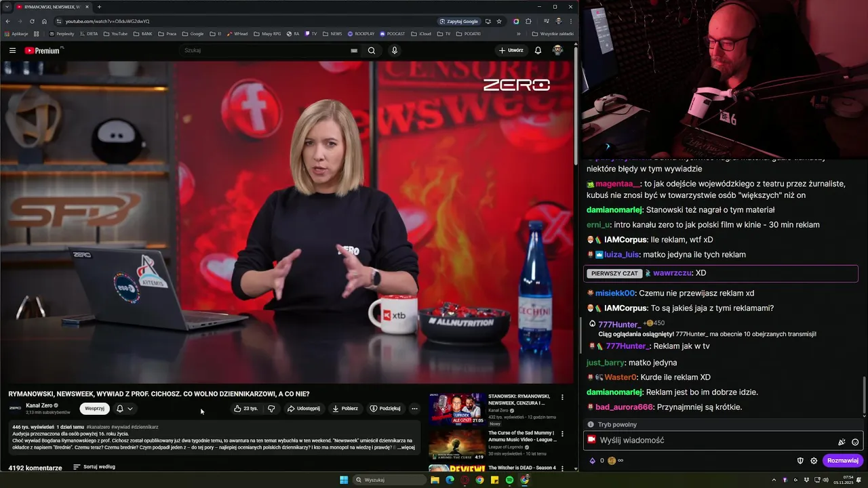
Task: Click the #kanałzero hashtag link
Action: coord(98,428)
